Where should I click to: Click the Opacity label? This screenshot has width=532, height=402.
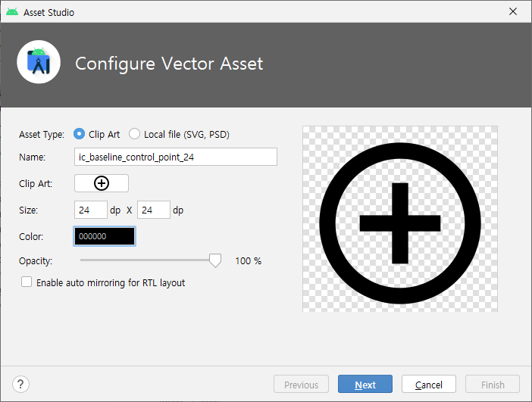pos(36,261)
